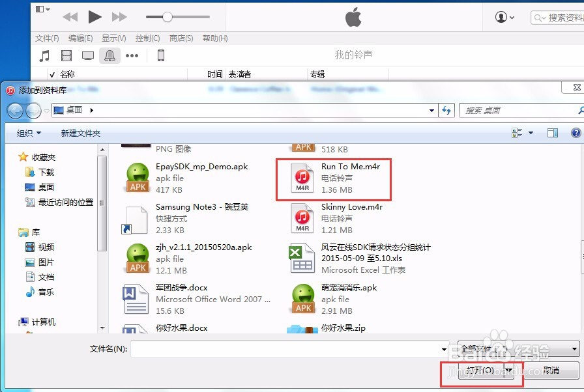
Task: Skip back with the iTunes rewind button
Action: [x=70, y=17]
